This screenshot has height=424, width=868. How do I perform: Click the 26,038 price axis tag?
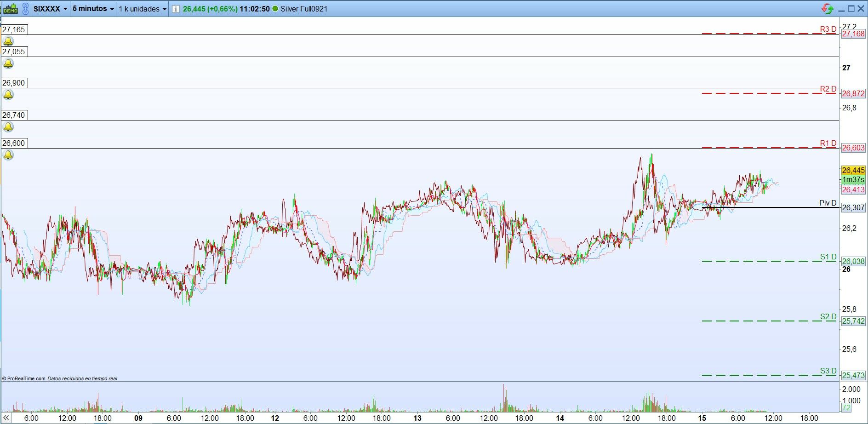[853, 261]
